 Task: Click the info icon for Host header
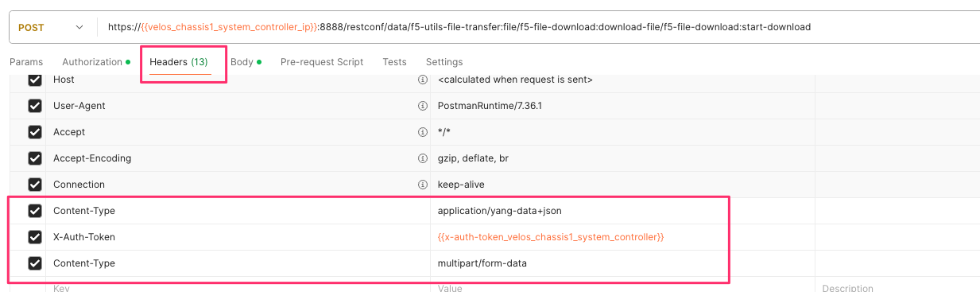(x=422, y=80)
